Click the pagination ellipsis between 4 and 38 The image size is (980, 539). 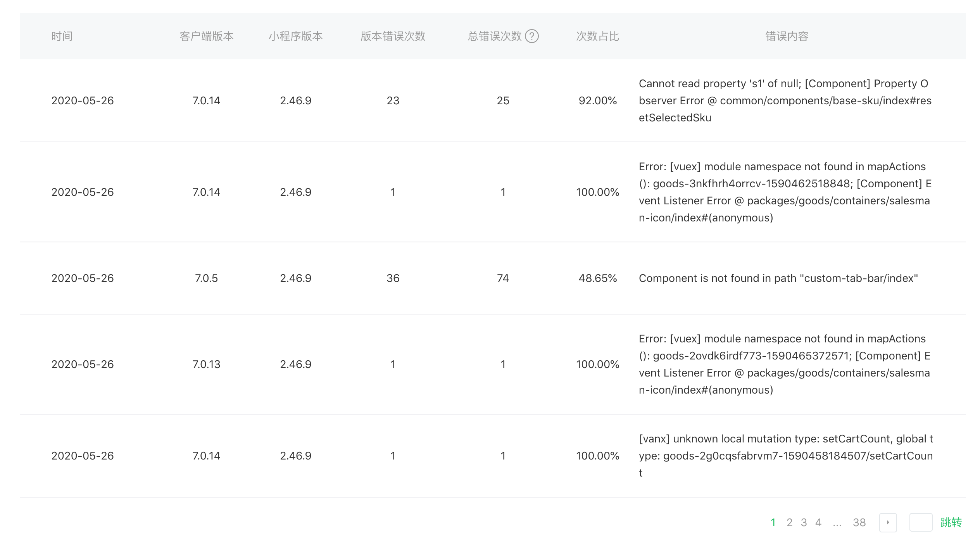(x=837, y=523)
